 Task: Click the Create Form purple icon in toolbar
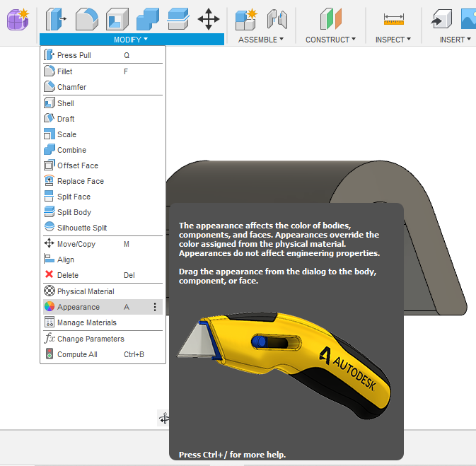pyautogui.click(x=18, y=19)
